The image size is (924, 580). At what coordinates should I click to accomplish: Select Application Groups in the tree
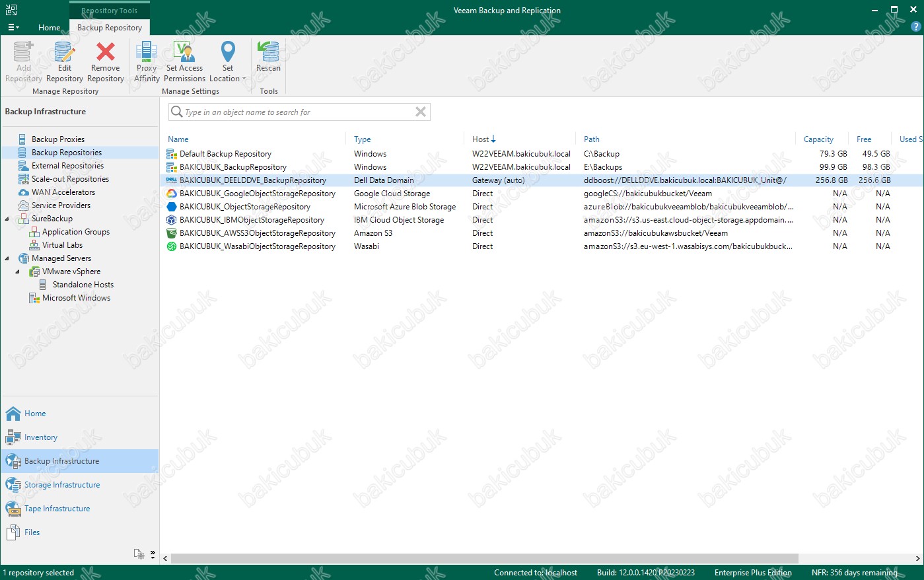coord(76,232)
